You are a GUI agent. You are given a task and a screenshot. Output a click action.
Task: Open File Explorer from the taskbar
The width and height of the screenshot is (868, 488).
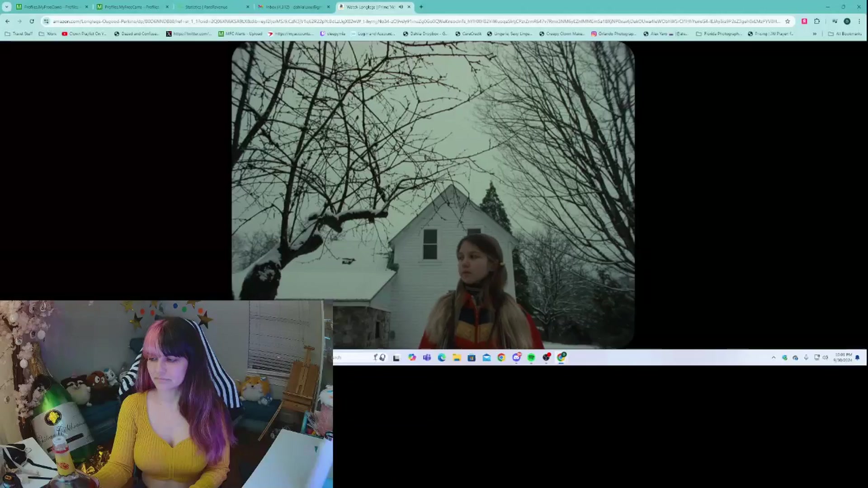[457, 357]
